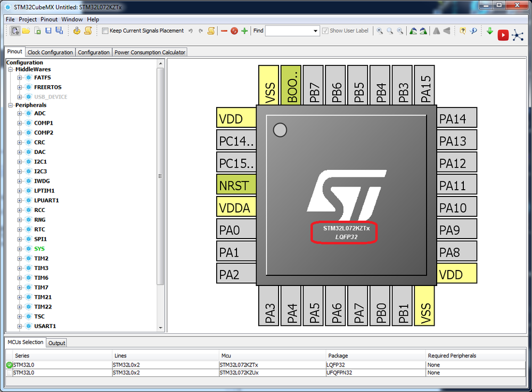Click tree panel scroll down arrow
The width and height of the screenshot is (532, 392).
point(160,328)
